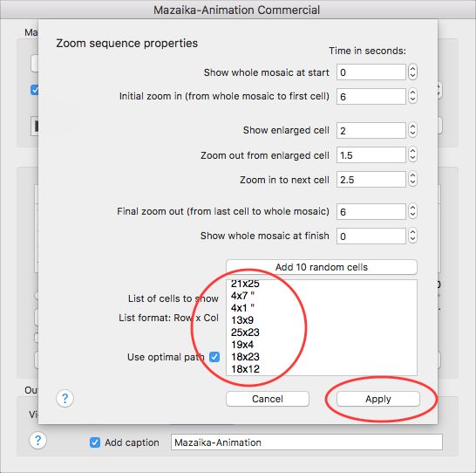Focus Zoom out from enlarged cell field
The width and height of the screenshot is (476, 473).
pyautogui.click(x=371, y=155)
